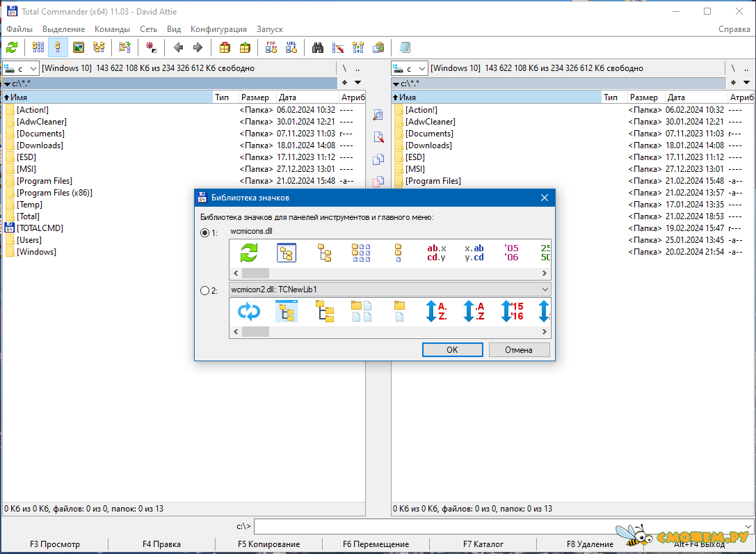Pick the ab.x cd.y sort icon in library 1
The height and width of the screenshot is (554, 756).
coord(436,253)
